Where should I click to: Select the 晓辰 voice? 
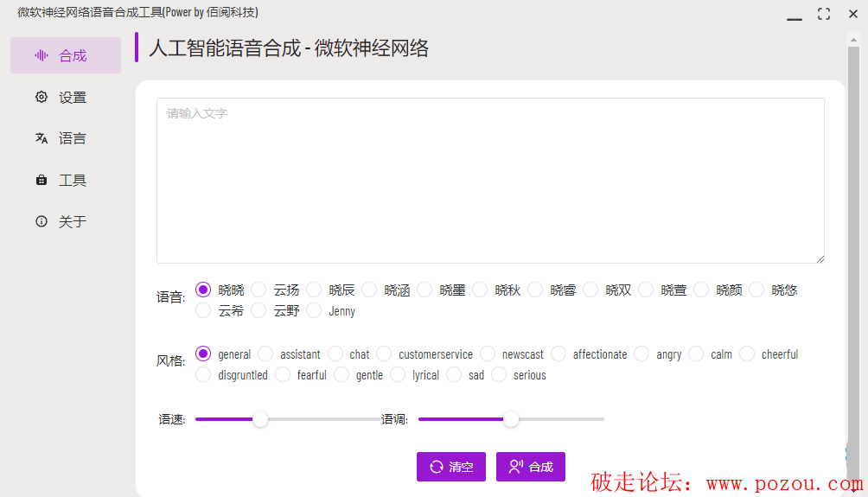(314, 290)
